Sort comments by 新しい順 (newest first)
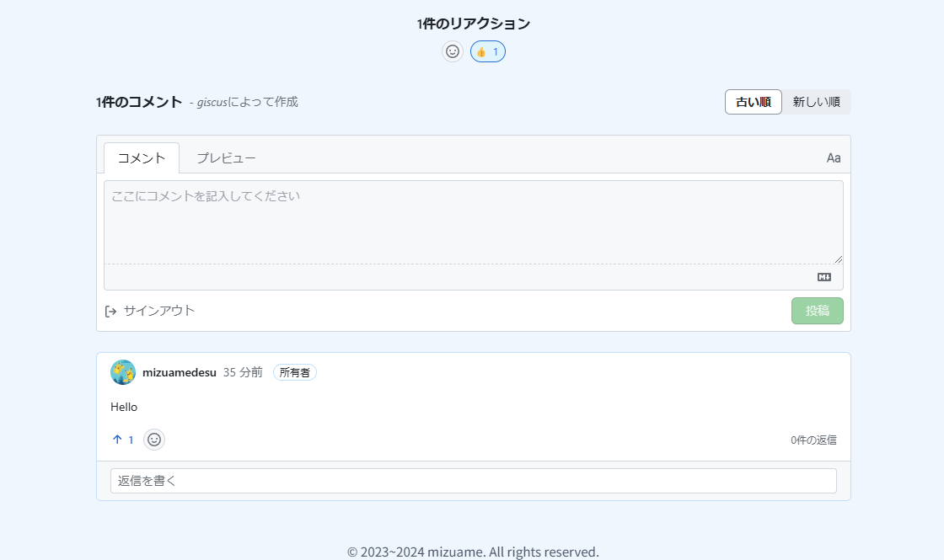 (x=816, y=102)
